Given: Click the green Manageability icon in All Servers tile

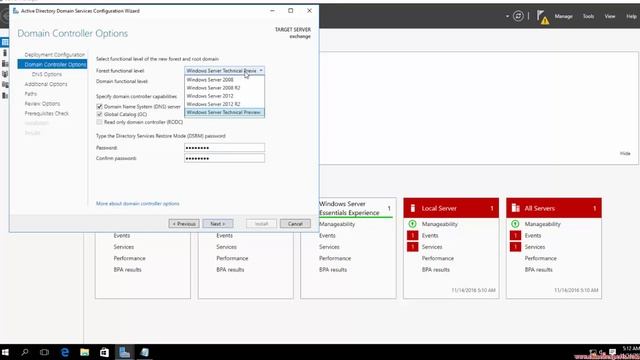Looking at the screenshot, I should coord(515,224).
